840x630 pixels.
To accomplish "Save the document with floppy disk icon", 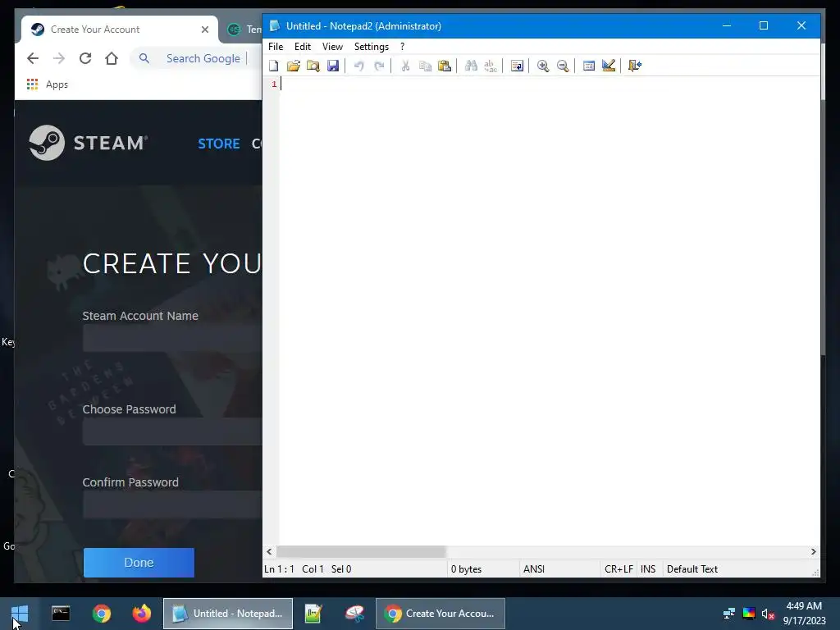I will 333,66.
